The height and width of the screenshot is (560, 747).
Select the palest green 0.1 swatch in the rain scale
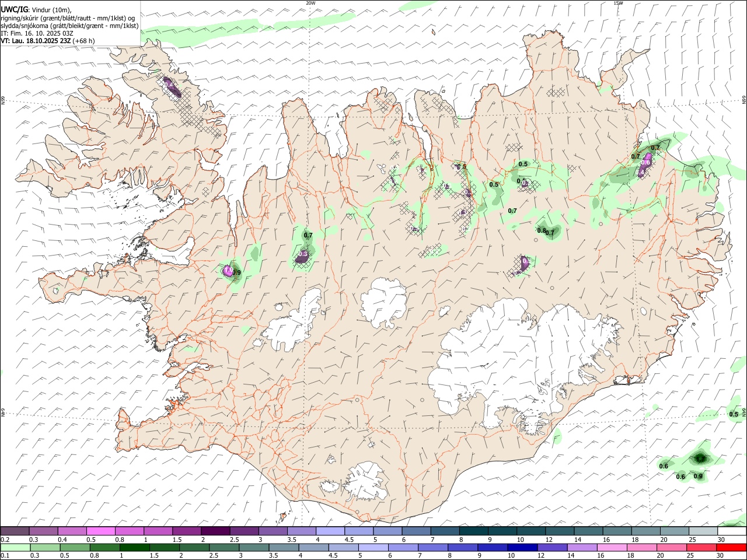15,547
